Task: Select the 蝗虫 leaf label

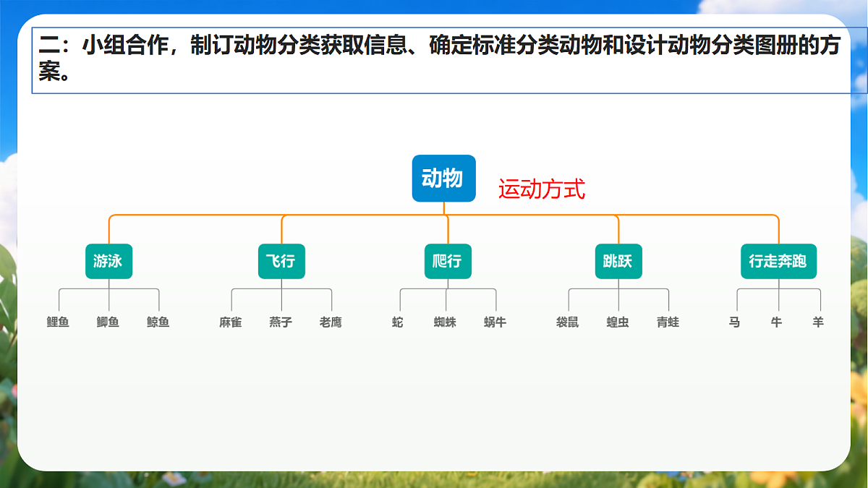Action: (618, 322)
